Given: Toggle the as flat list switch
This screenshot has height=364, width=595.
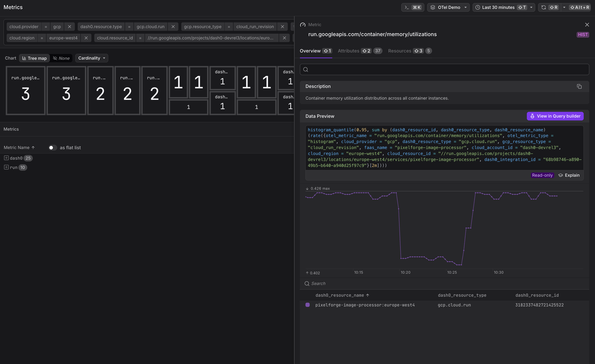Looking at the screenshot, I should point(52,148).
